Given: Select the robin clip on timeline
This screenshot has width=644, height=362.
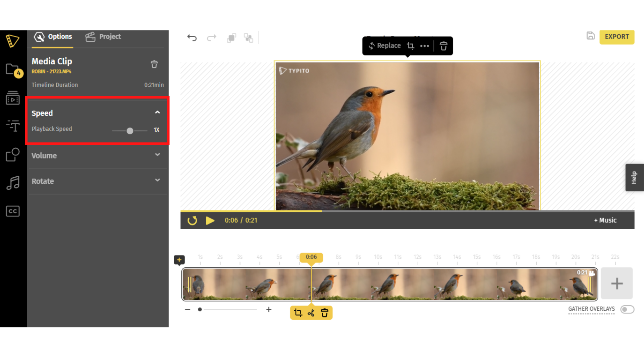Looking at the screenshot, I should tap(389, 284).
